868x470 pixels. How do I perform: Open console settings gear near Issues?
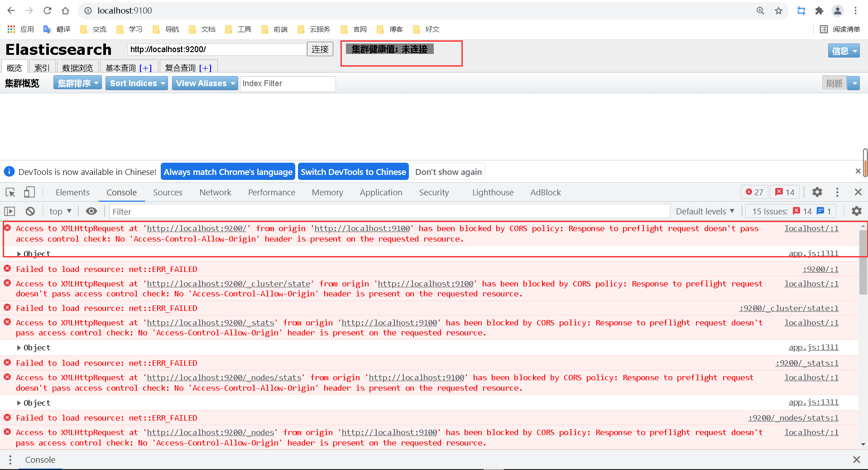pyautogui.click(x=856, y=211)
